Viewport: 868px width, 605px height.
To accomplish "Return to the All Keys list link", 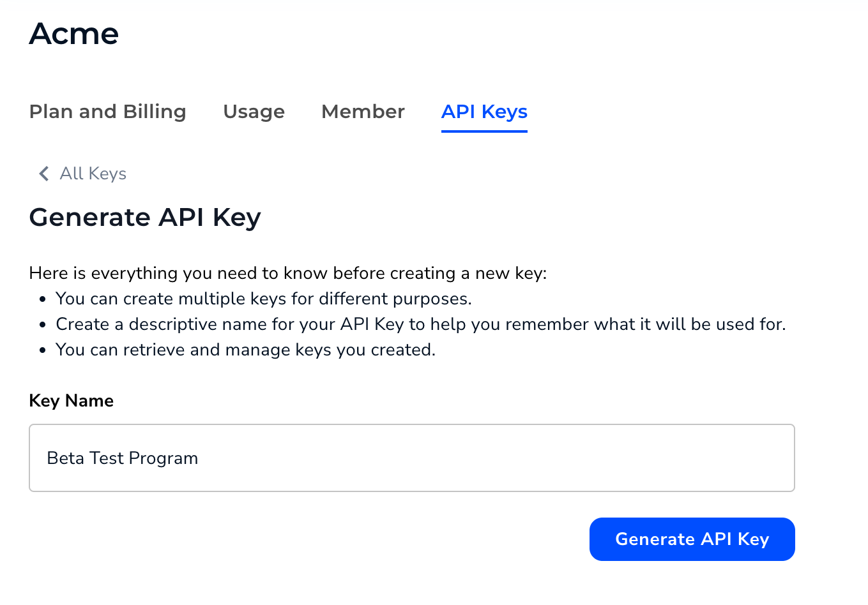I will [93, 174].
